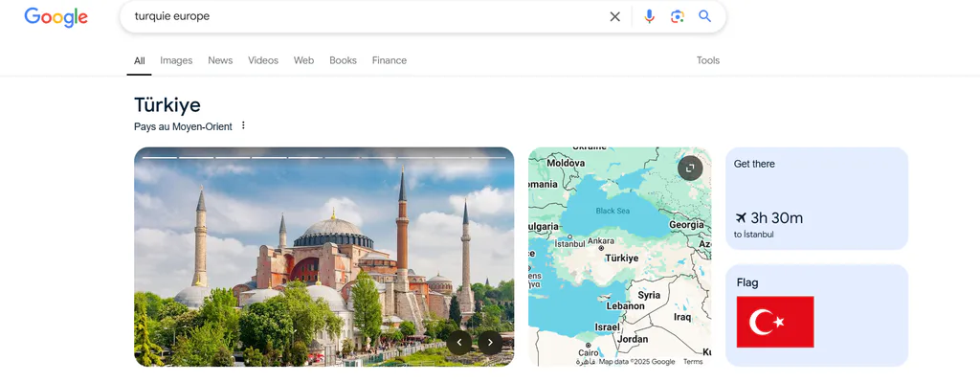This screenshot has height=382, width=980.
Task: Open the search Tools options
Action: coord(708,60)
